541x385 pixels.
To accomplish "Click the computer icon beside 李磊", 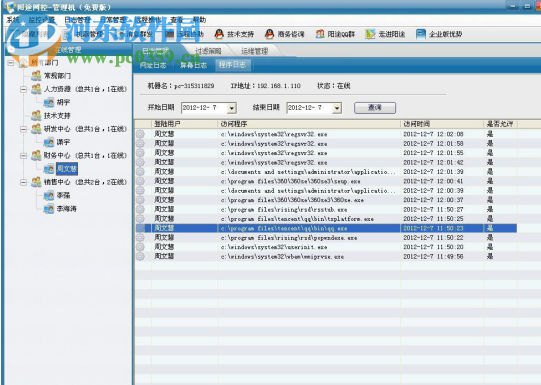I will pos(49,195).
